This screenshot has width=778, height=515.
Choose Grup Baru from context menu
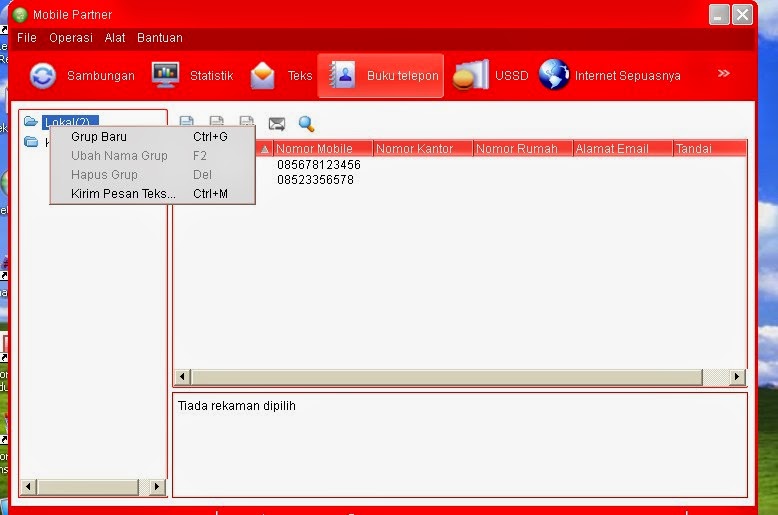pyautogui.click(x=152, y=136)
